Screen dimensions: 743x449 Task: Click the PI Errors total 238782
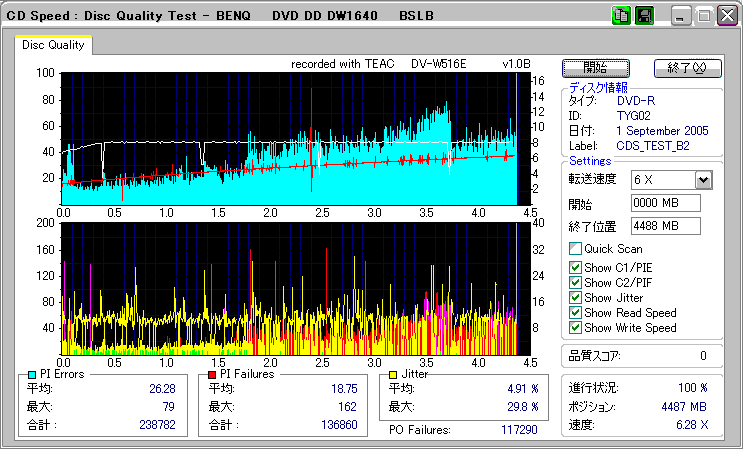157,425
